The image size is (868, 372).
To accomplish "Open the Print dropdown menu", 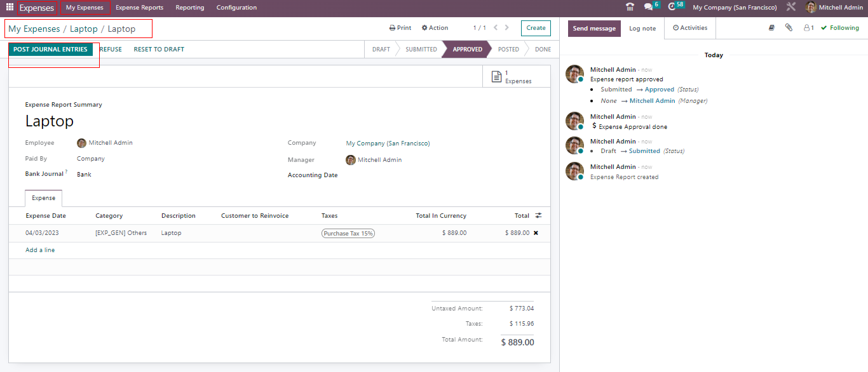I will (400, 28).
